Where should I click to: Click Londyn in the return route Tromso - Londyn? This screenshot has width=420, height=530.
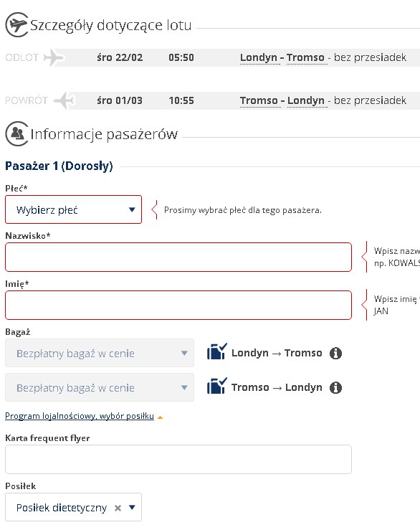click(306, 100)
